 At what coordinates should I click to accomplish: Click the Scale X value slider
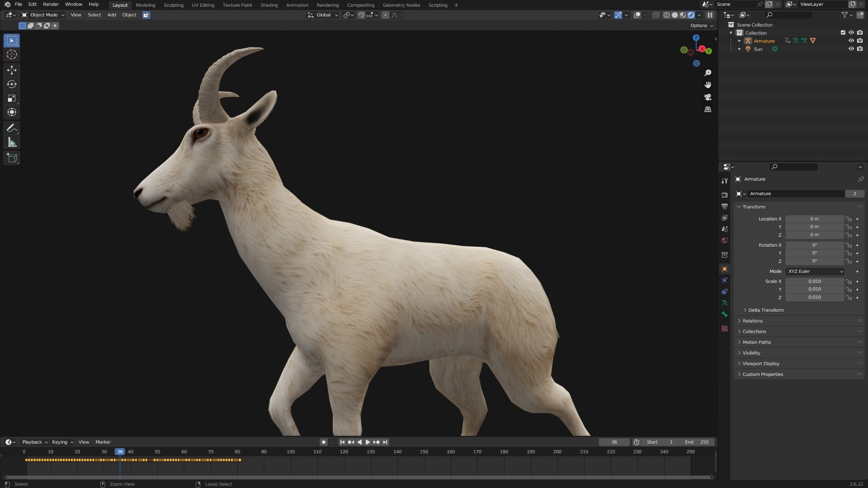click(815, 282)
